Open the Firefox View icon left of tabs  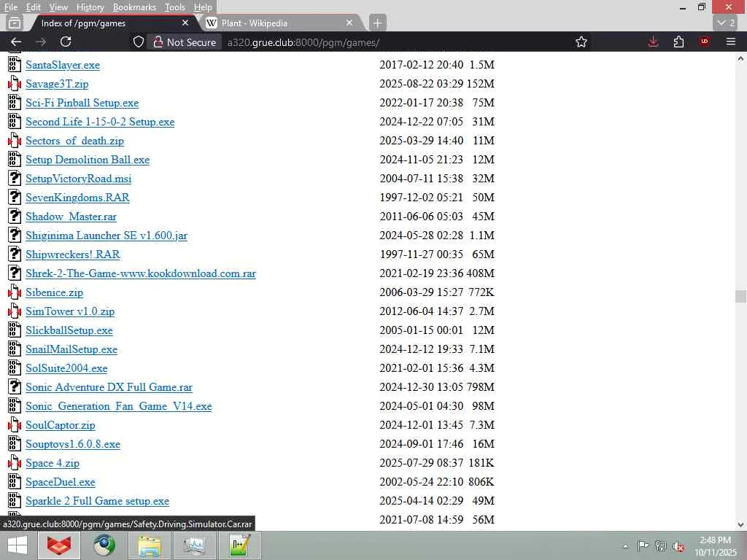tap(15, 23)
